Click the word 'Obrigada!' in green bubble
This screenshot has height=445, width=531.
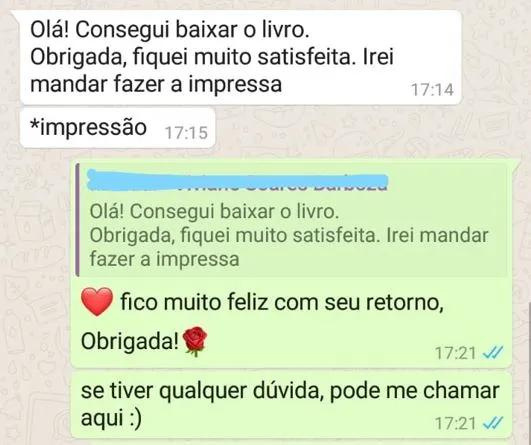click(x=130, y=341)
